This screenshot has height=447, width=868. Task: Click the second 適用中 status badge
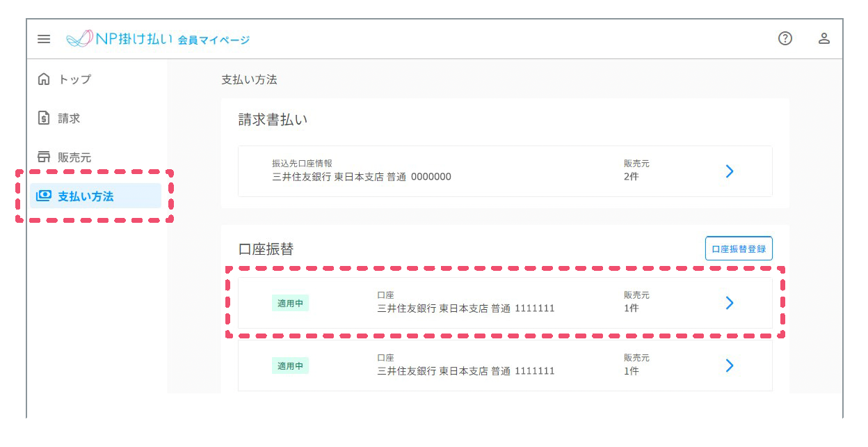coord(290,366)
